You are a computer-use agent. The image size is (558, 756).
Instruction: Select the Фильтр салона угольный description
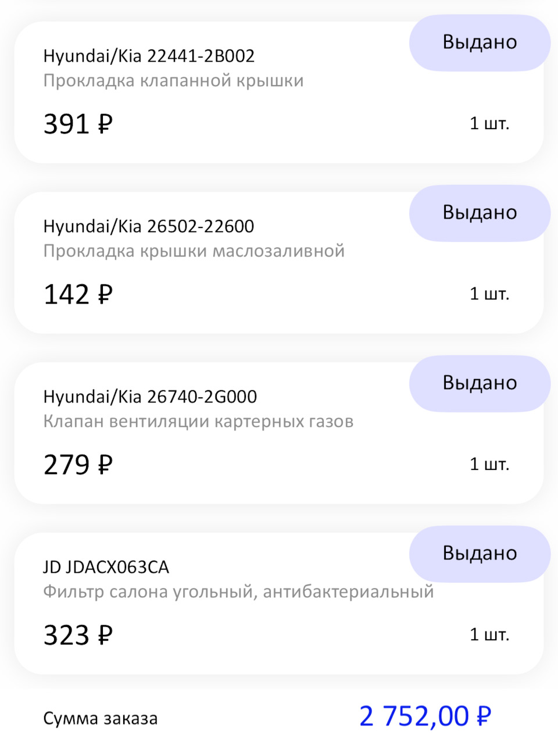238,592
